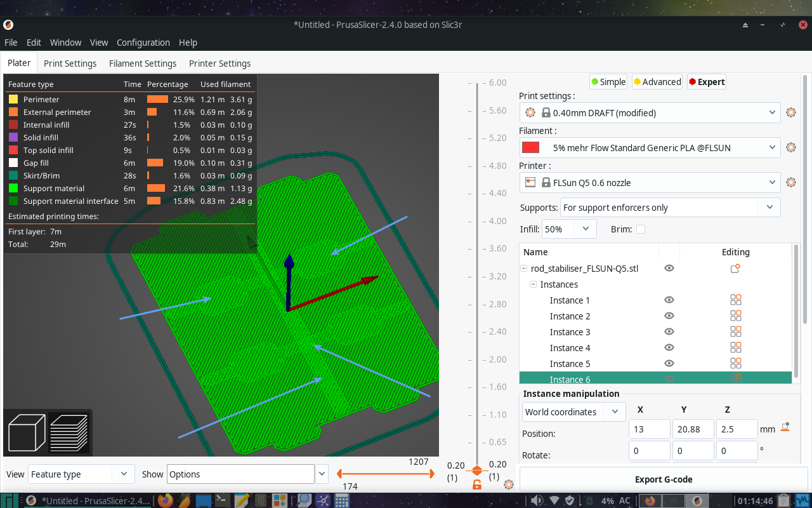Open PrusaSlicer icon in the taskbar

30,500
